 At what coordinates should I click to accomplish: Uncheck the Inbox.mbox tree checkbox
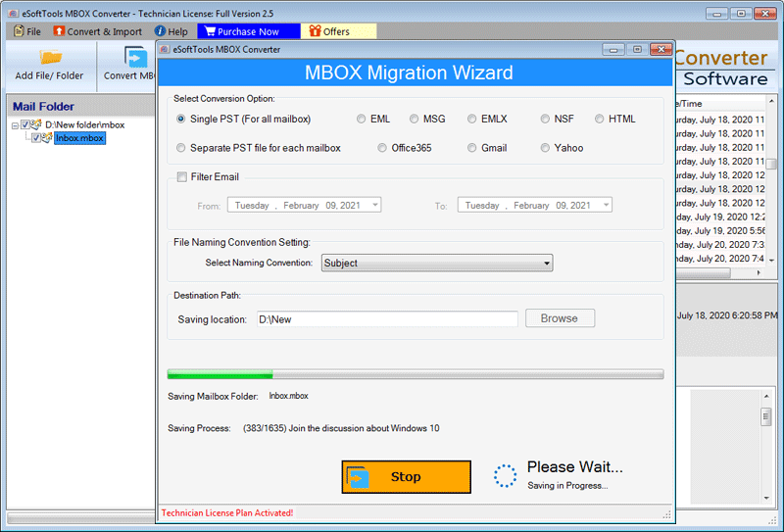(x=36, y=138)
